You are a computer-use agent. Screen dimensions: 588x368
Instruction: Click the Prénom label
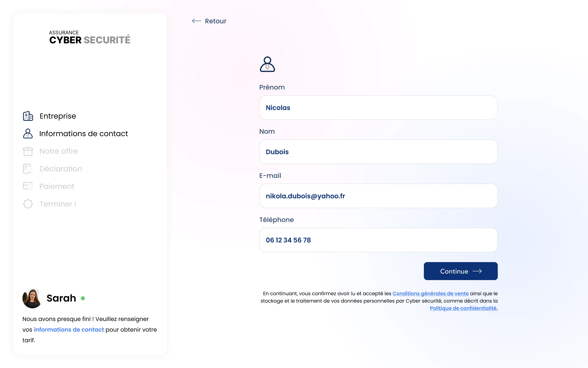[272, 87]
